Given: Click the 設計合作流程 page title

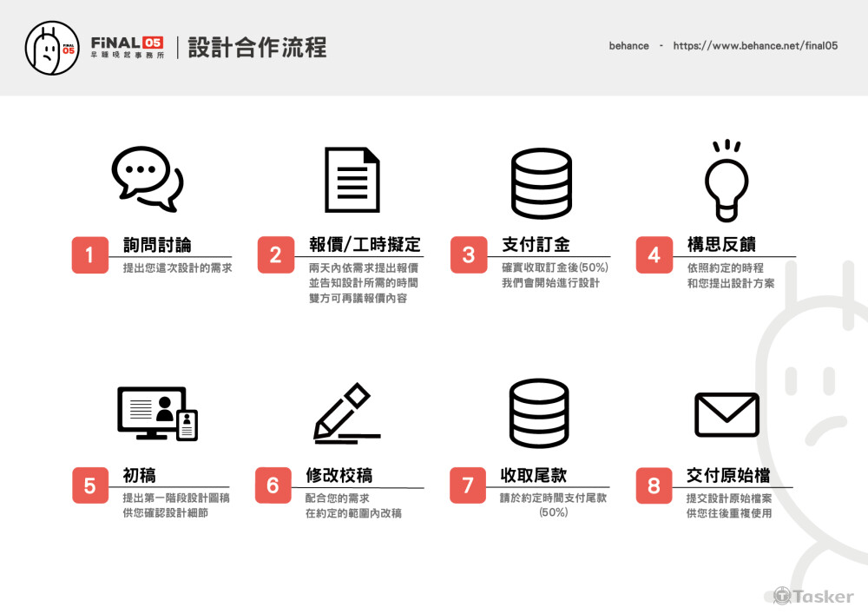Looking at the screenshot, I should (257, 47).
